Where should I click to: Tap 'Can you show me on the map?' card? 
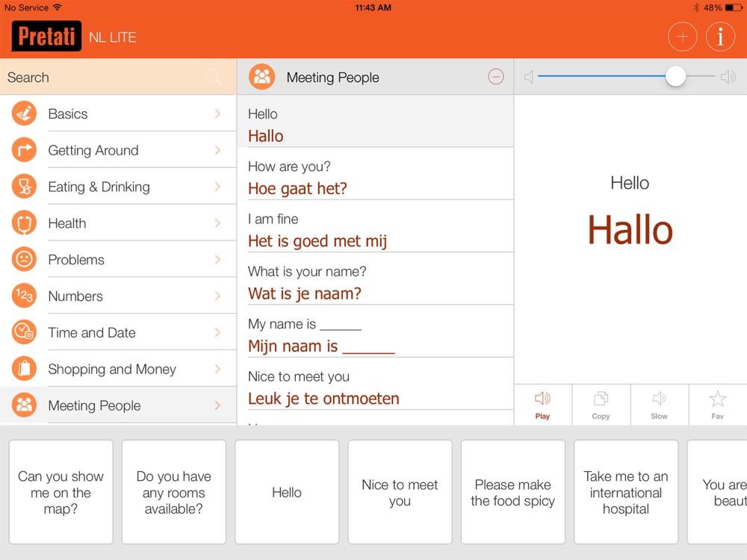pos(61,492)
